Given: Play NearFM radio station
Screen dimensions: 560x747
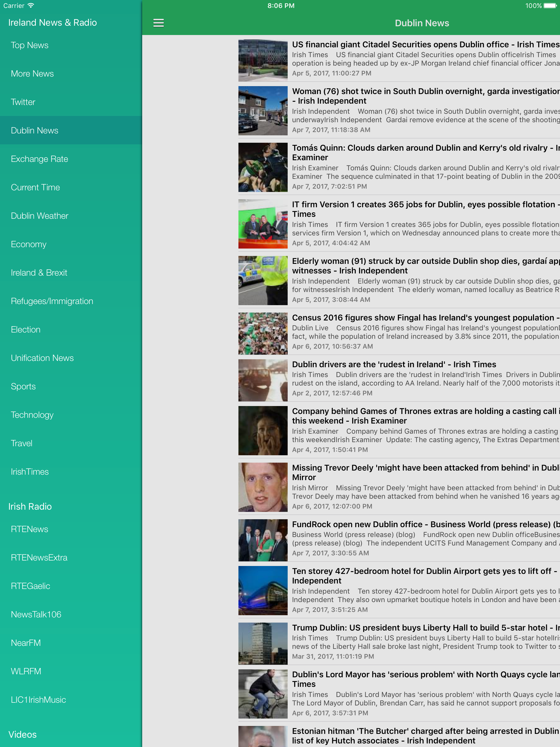Looking at the screenshot, I should point(71,643).
